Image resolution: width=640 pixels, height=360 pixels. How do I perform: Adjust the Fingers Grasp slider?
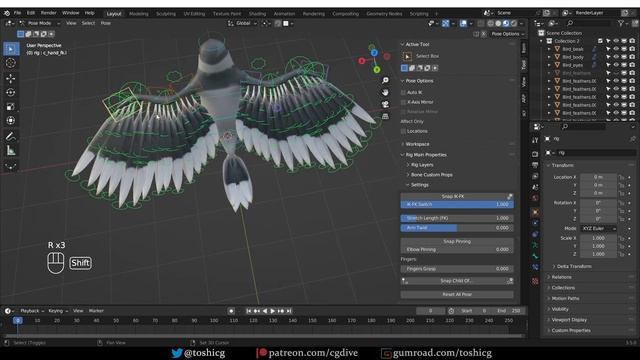457,269
